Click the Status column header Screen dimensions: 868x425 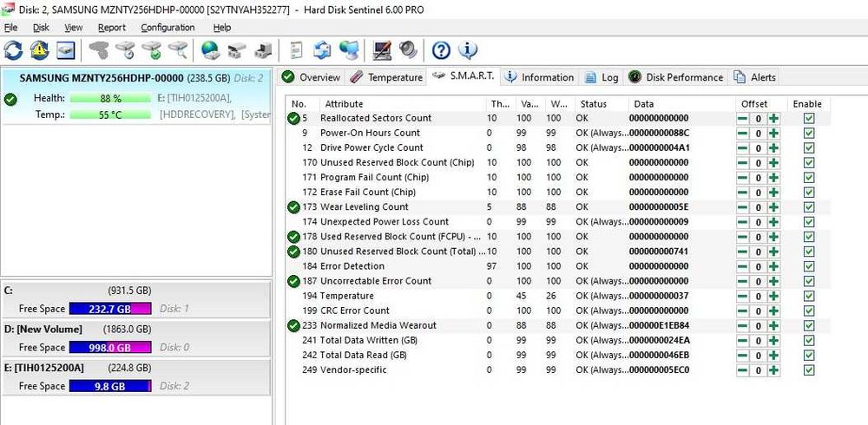pos(602,104)
